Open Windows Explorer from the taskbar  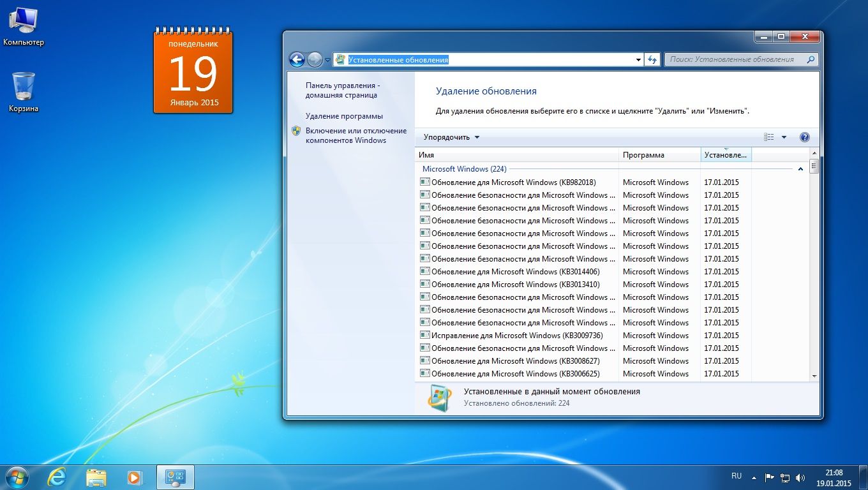(x=96, y=477)
